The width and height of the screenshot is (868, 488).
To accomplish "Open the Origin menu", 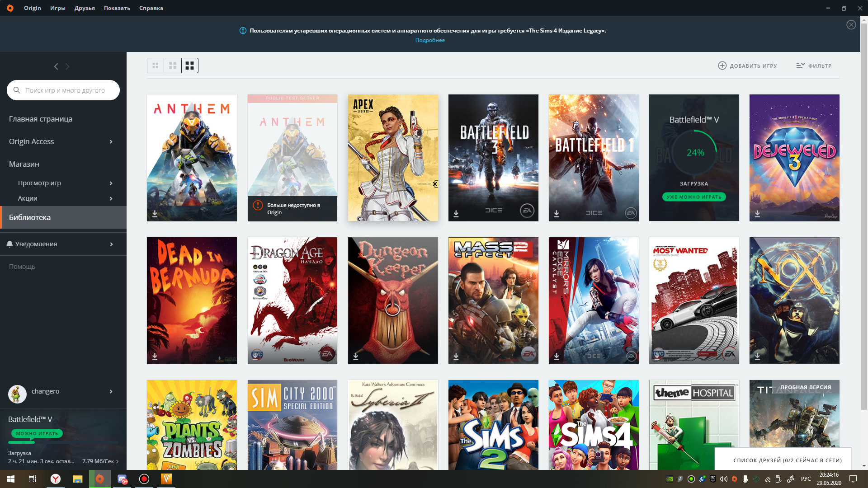I will [x=33, y=8].
